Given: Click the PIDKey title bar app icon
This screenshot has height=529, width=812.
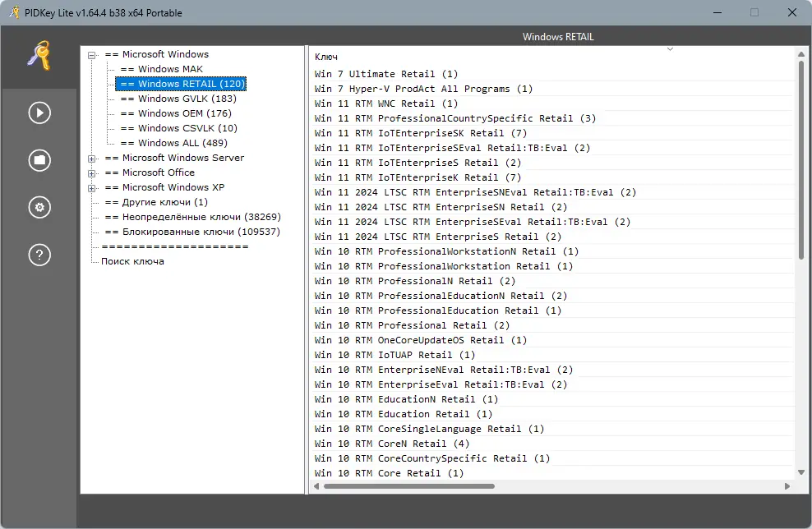Looking at the screenshot, I should point(15,11).
